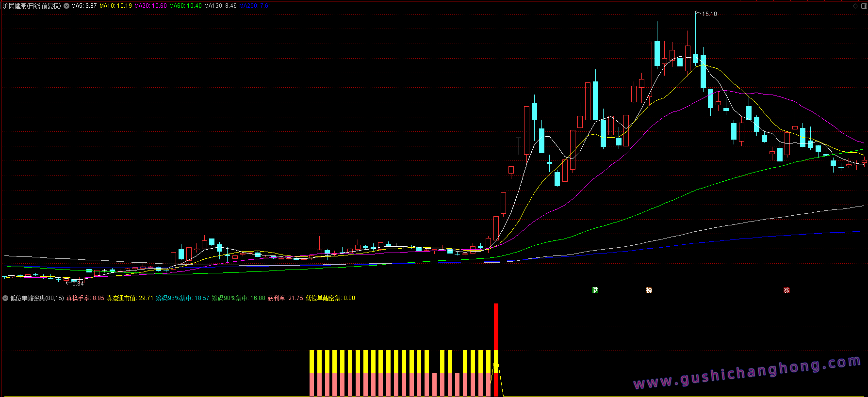
Task: Click the 获利率 value label
Action: pyautogui.click(x=285, y=298)
